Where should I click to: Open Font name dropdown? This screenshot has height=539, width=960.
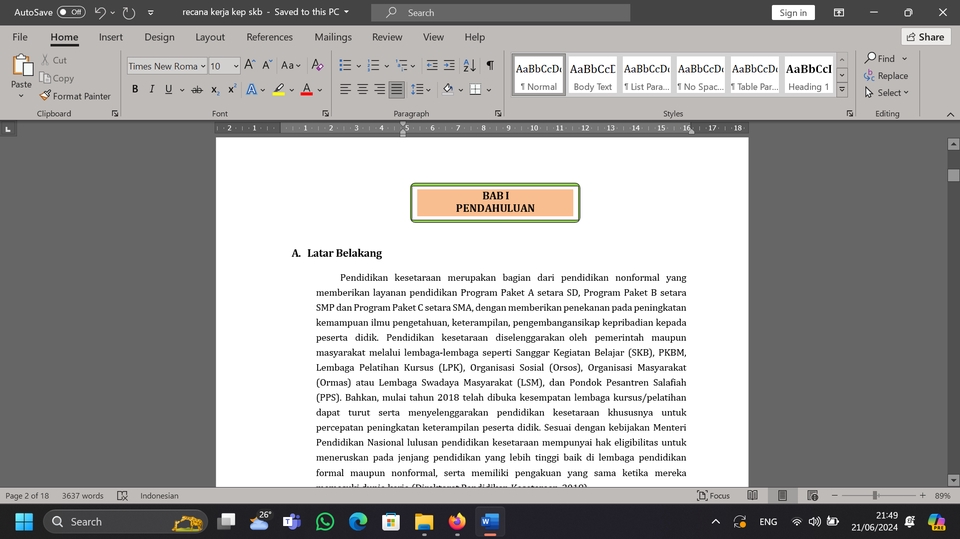(203, 66)
